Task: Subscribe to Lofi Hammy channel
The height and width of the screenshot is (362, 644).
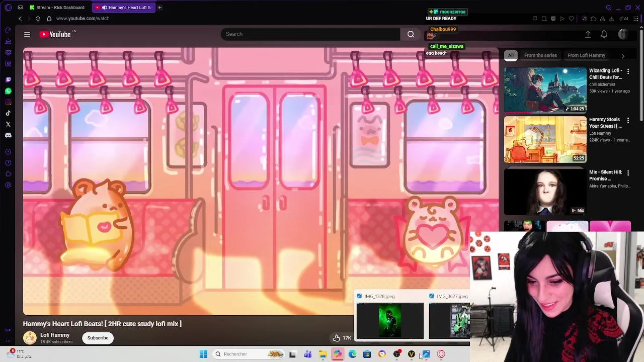Action: (x=98, y=338)
